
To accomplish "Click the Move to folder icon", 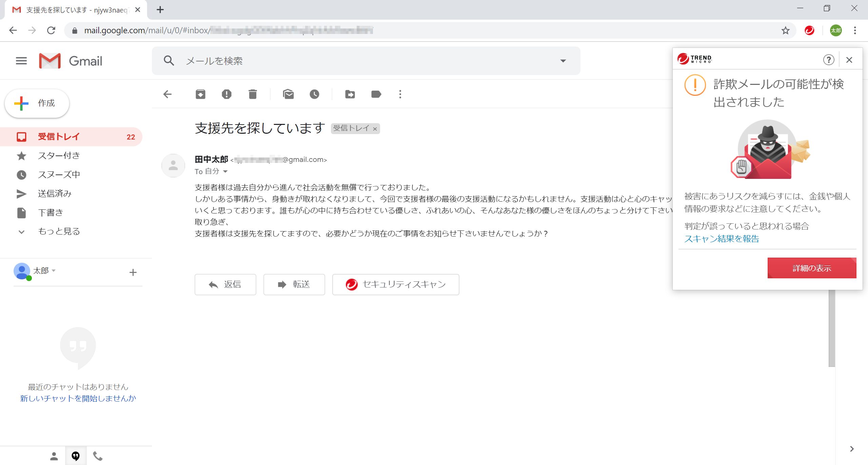I will tap(350, 94).
